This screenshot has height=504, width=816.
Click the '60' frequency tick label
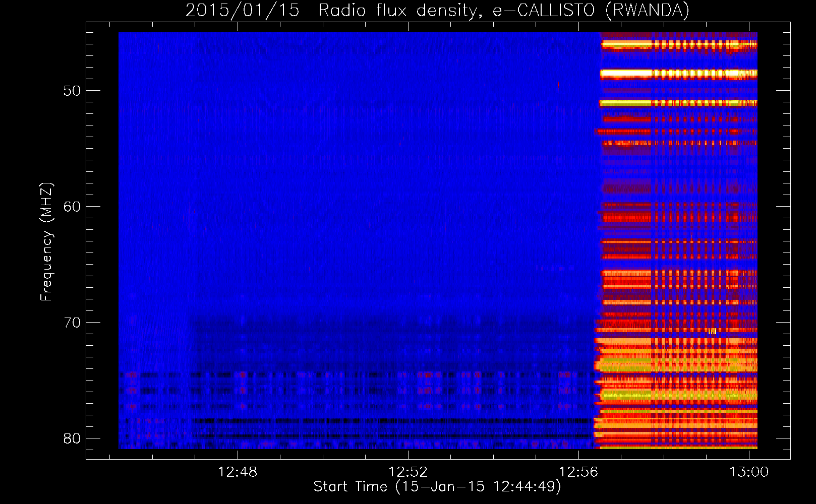coord(72,207)
